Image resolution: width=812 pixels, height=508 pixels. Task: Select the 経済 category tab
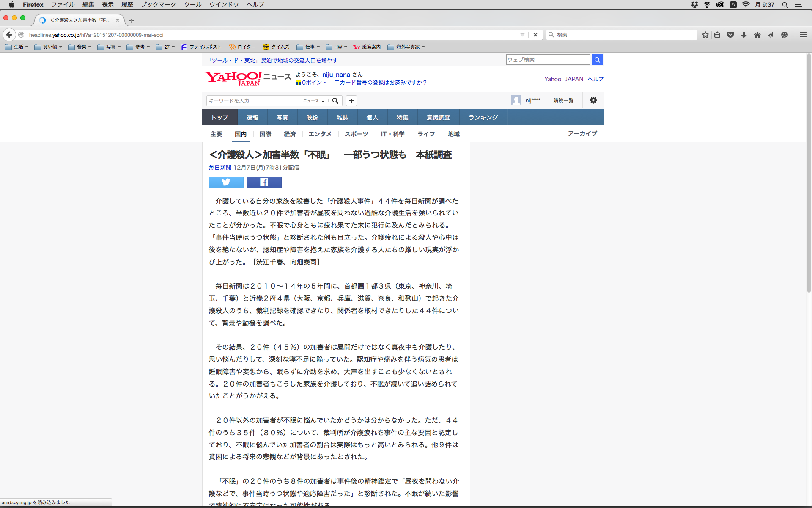pos(290,134)
